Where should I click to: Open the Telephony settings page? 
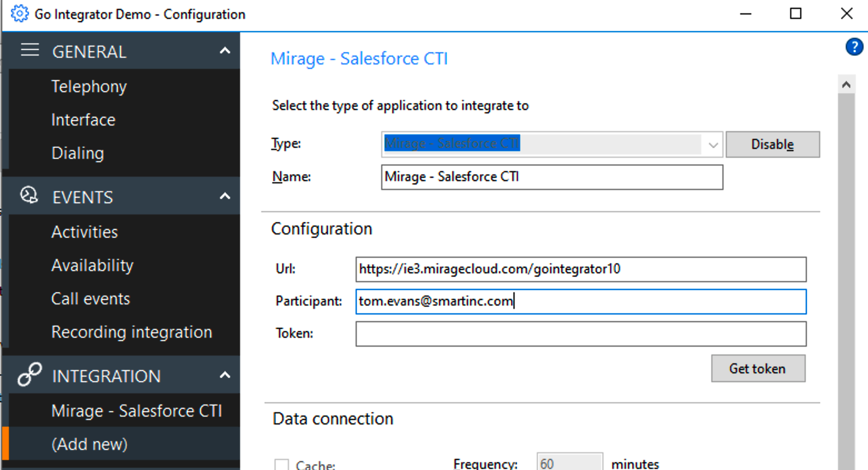click(x=89, y=87)
